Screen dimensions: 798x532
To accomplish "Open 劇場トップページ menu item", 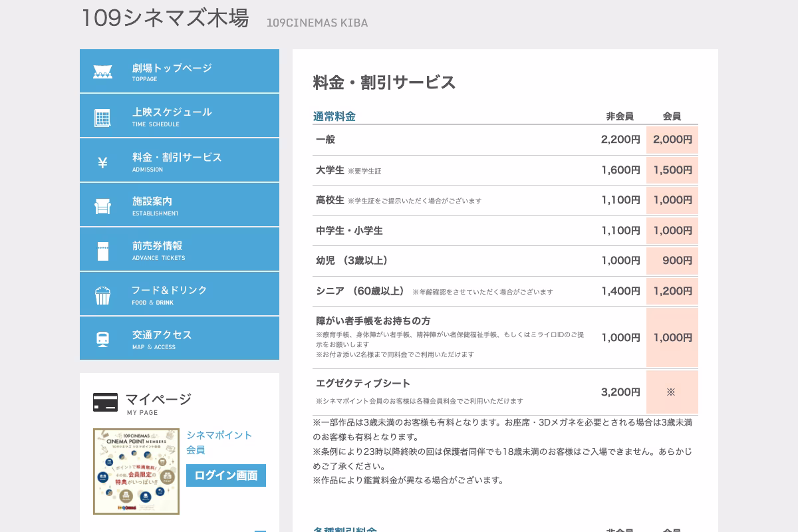I will pos(180,71).
